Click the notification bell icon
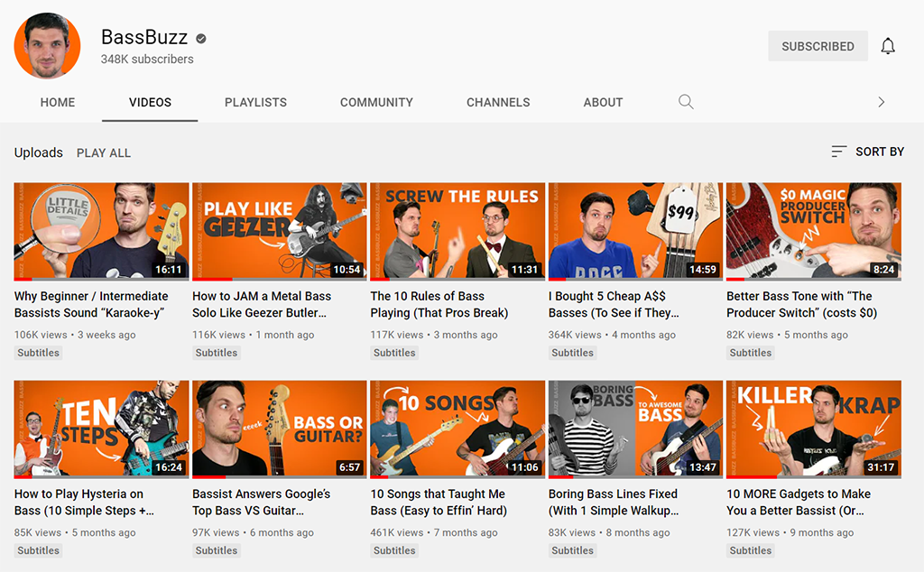Viewport: 924px width, 572px height. pyautogui.click(x=888, y=46)
